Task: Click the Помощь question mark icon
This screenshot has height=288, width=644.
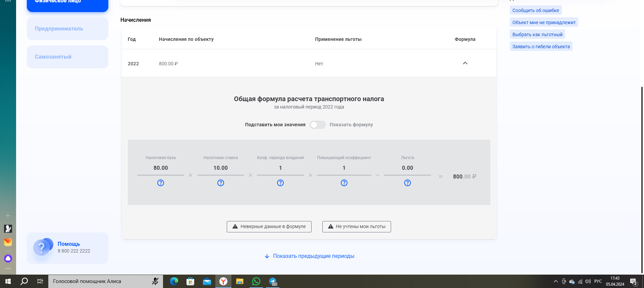Action: pos(43,247)
